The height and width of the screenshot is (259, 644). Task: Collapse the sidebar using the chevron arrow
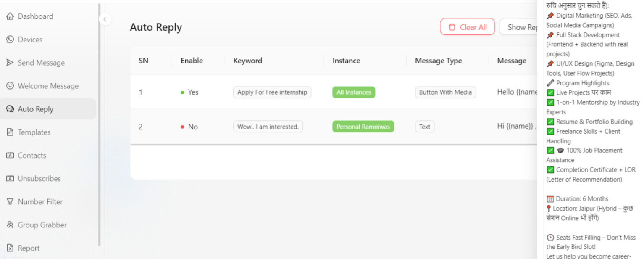tap(105, 19)
